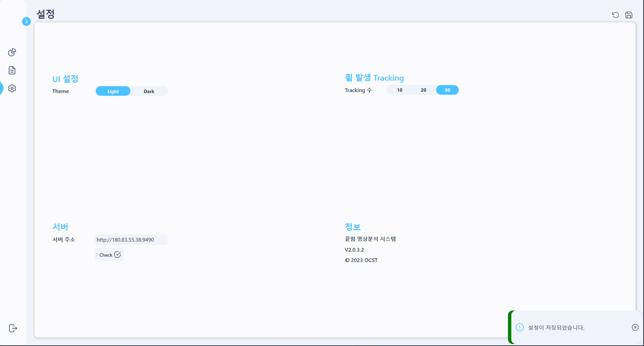Screen dimensions: 644x346
Task: Click the V2.0.3.2 version text
Action: click(x=354, y=250)
